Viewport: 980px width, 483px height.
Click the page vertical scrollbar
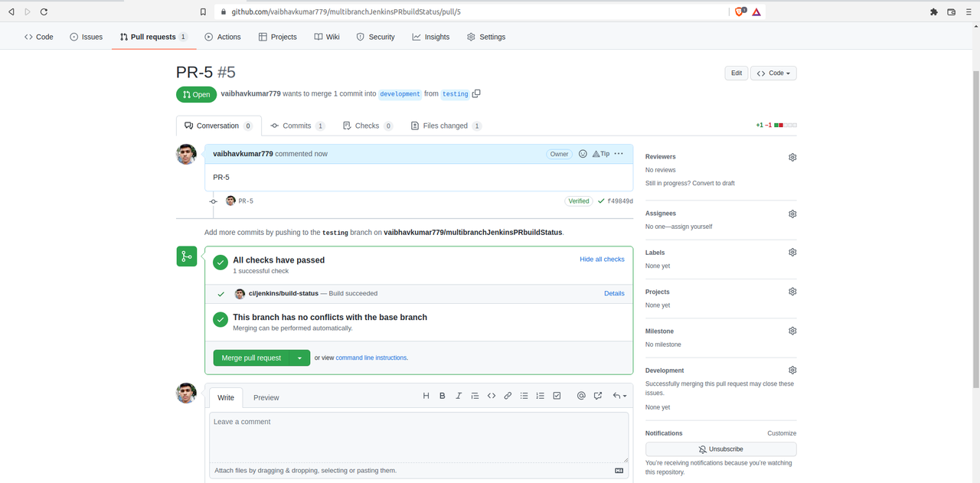click(975, 230)
